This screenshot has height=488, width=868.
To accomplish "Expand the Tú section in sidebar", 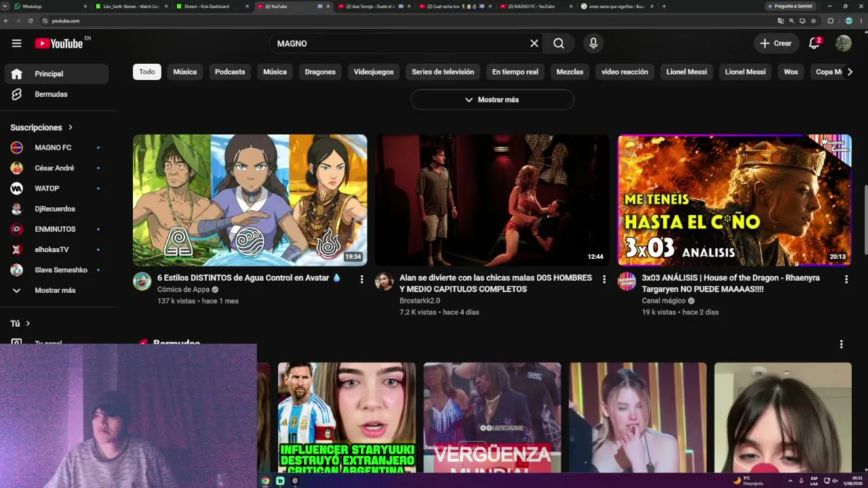I will pyautogui.click(x=20, y=323).
